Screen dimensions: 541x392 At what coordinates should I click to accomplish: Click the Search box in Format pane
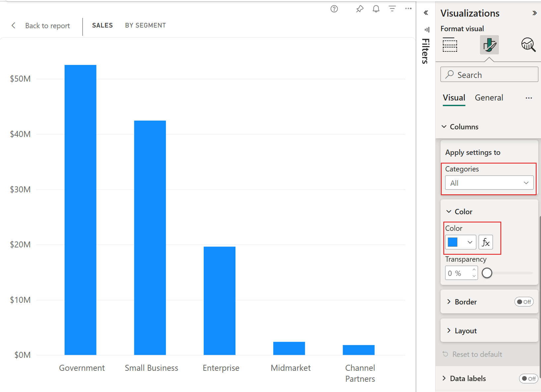(x=489, y=74)
